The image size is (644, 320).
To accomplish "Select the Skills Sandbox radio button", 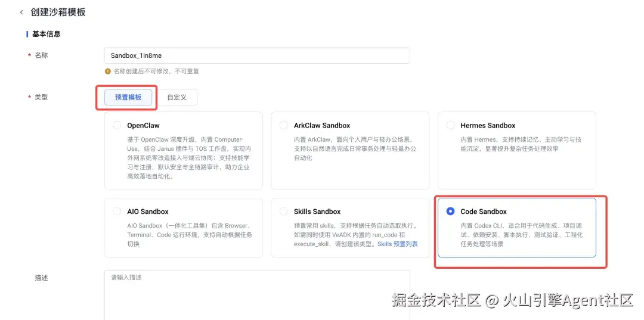I will click(x=284, y=212).
